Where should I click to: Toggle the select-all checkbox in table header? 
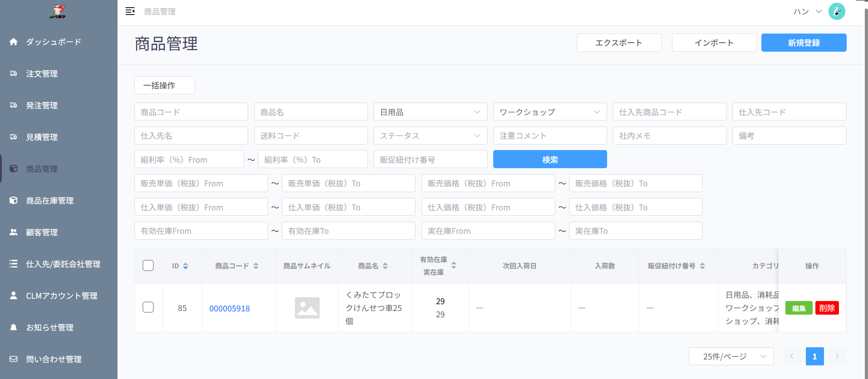(148, 266)
